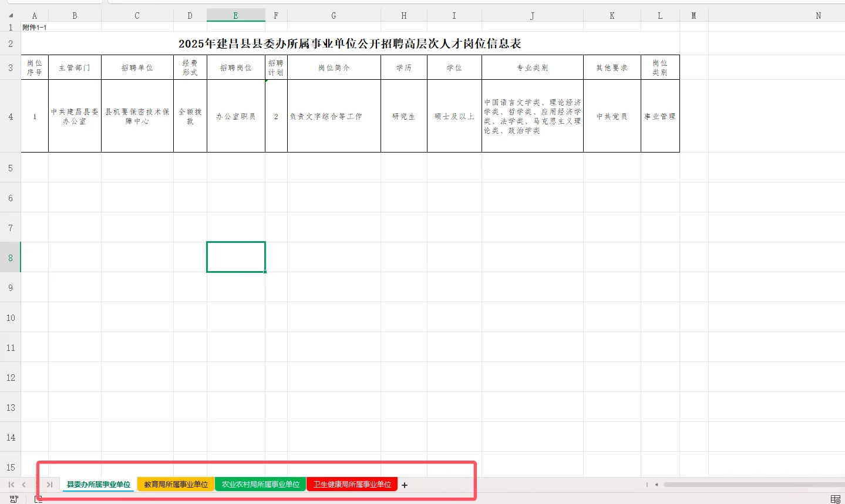The image size is (845, 504).
Task: Select column B header
Action: coord(75,16)
